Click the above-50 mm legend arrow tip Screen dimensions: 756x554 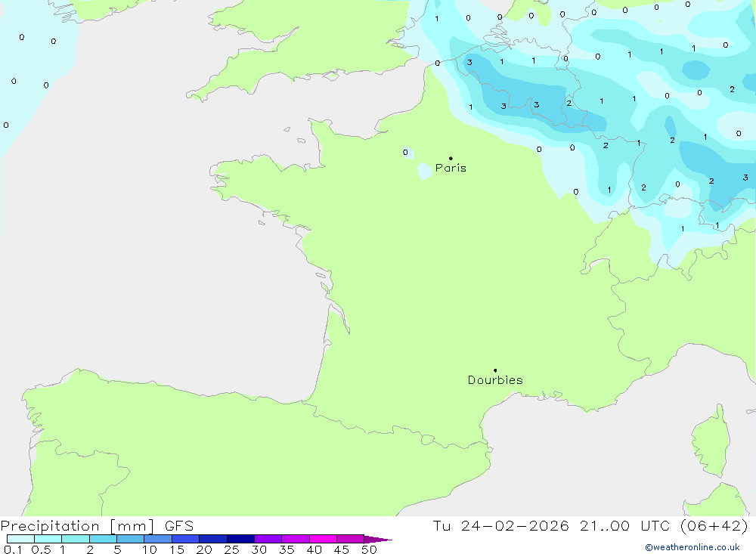coord(378,539)
